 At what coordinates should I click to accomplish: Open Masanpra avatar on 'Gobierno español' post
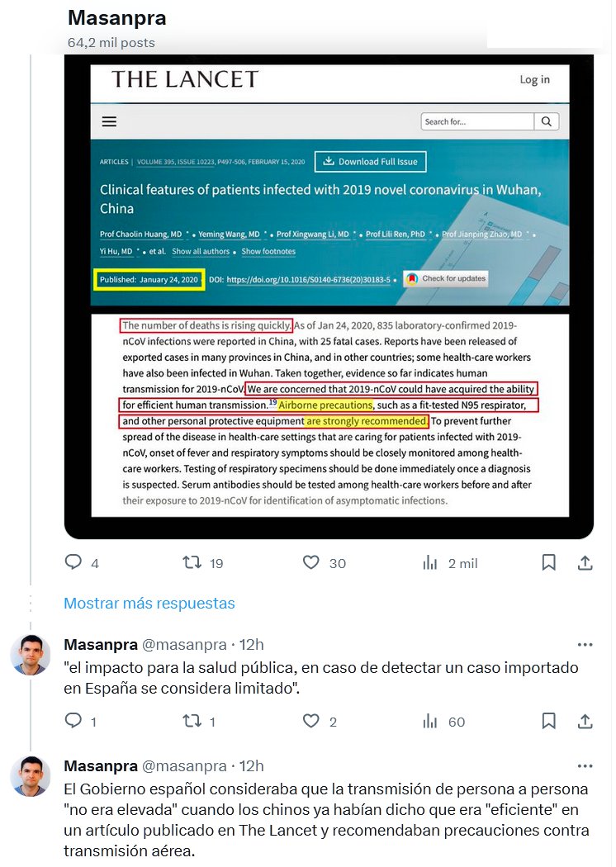coord(31,776)
